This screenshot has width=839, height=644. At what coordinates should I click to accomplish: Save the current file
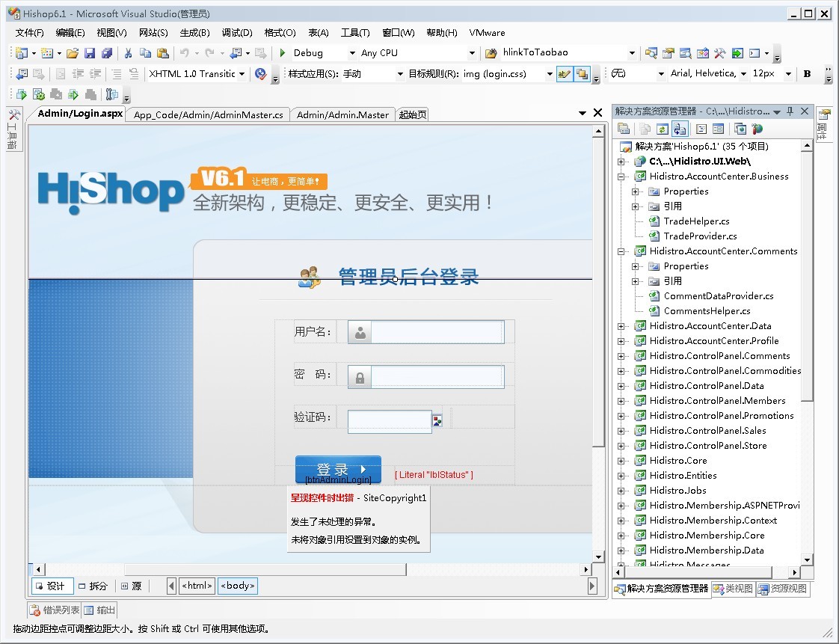(x=89, y=53)
